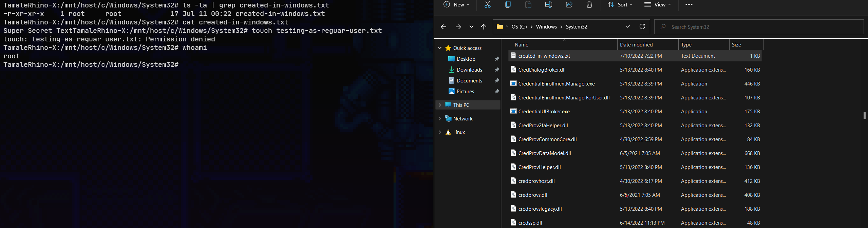Screen dimensions: 868x228
Task: Click the credssp.dll file icon
Action: [513, 222]
